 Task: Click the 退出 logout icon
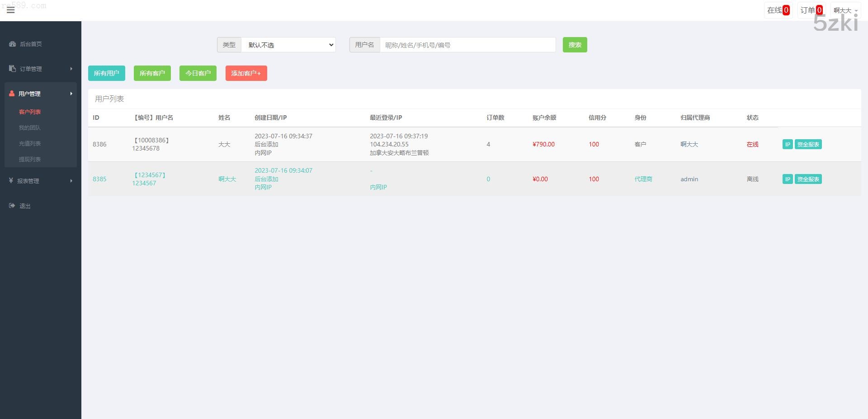[x=12, y=206]
